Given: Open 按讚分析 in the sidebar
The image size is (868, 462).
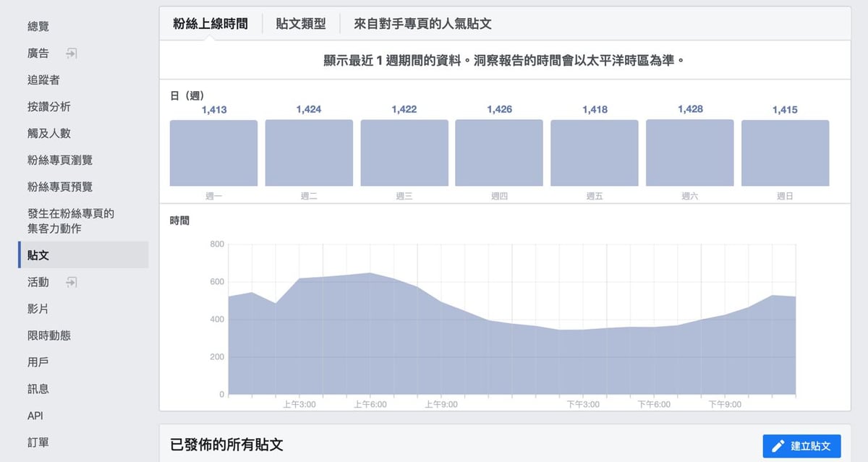Looking at the screenshot, I should click(x=49, y=107).
